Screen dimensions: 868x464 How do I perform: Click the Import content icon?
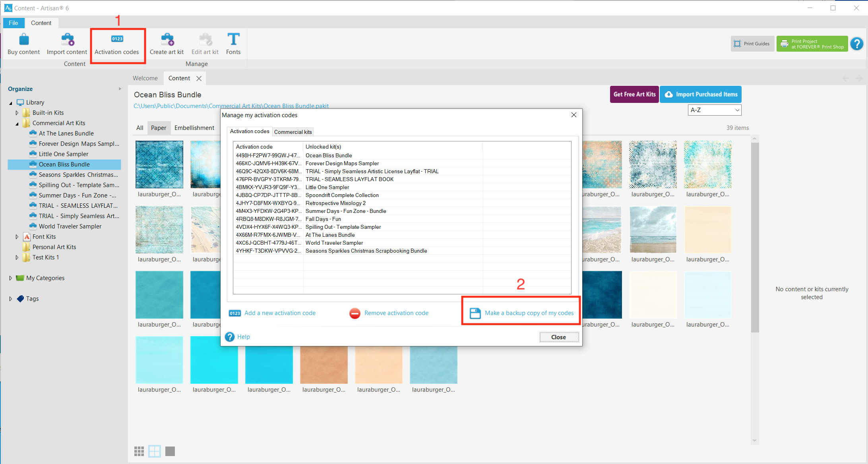[x=67, y=40]
